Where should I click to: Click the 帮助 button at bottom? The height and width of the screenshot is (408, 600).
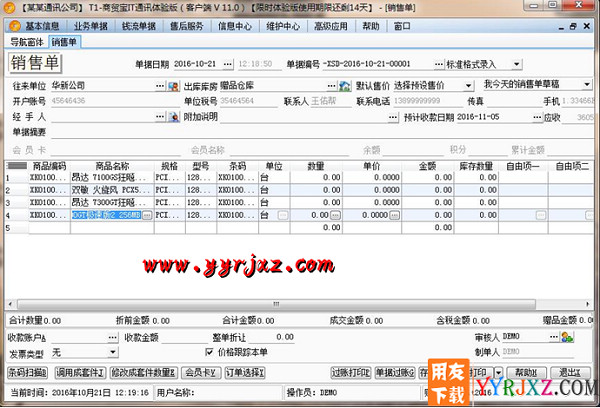[527, 372]
